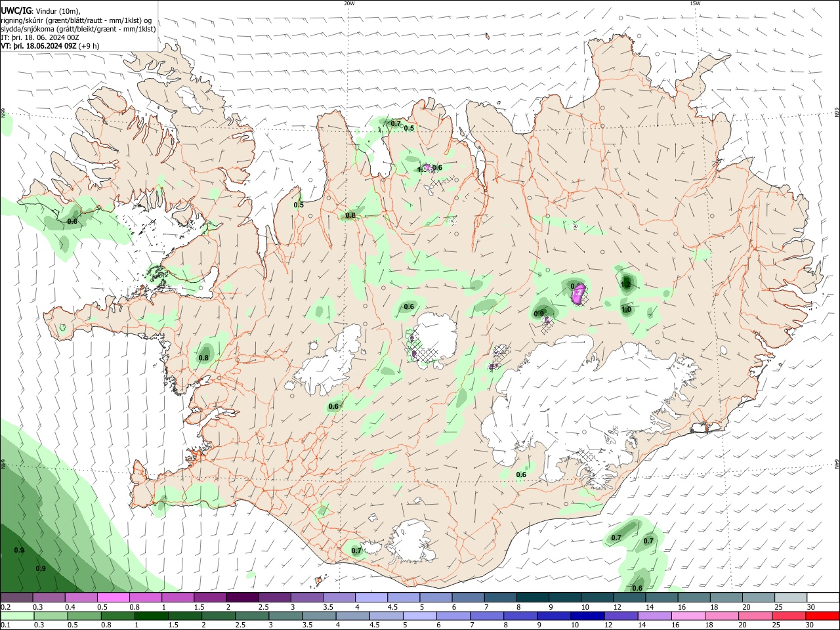Click the '15W' longitude label
The image size is (840, 630).
pyautogui.click(x=695, y=3)
